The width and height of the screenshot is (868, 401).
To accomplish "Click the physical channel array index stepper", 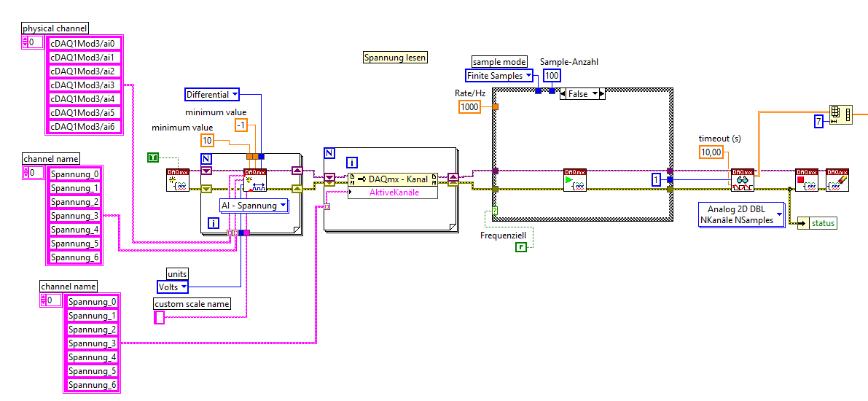I will (24, 42).
